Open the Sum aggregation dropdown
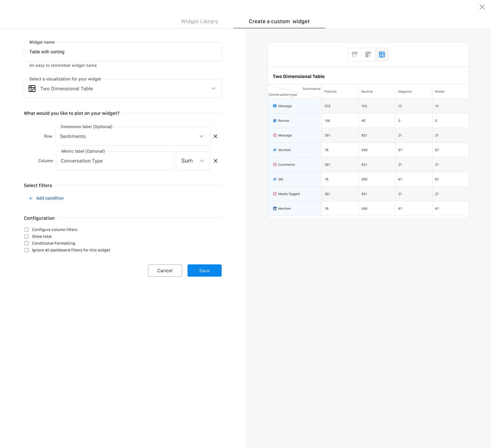The height and width of the screenshot is (448, 491). coord(193,161)
